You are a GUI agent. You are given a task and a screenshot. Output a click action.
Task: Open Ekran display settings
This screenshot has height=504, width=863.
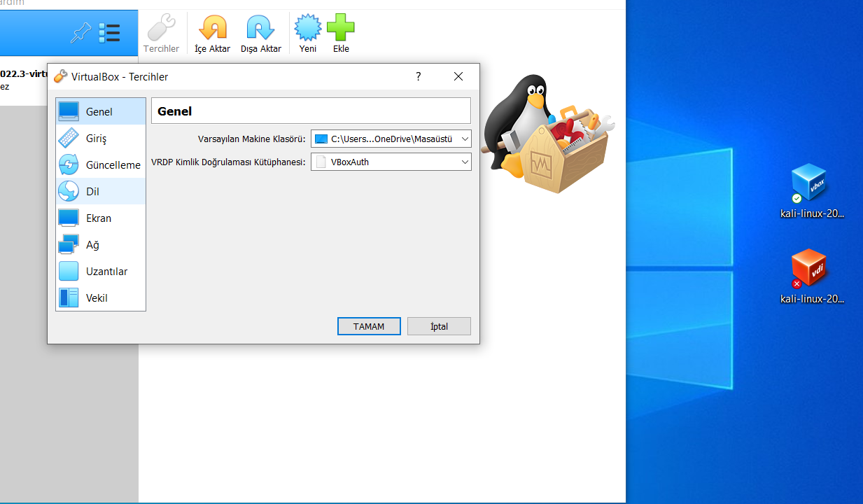click(x=101, y=218)
